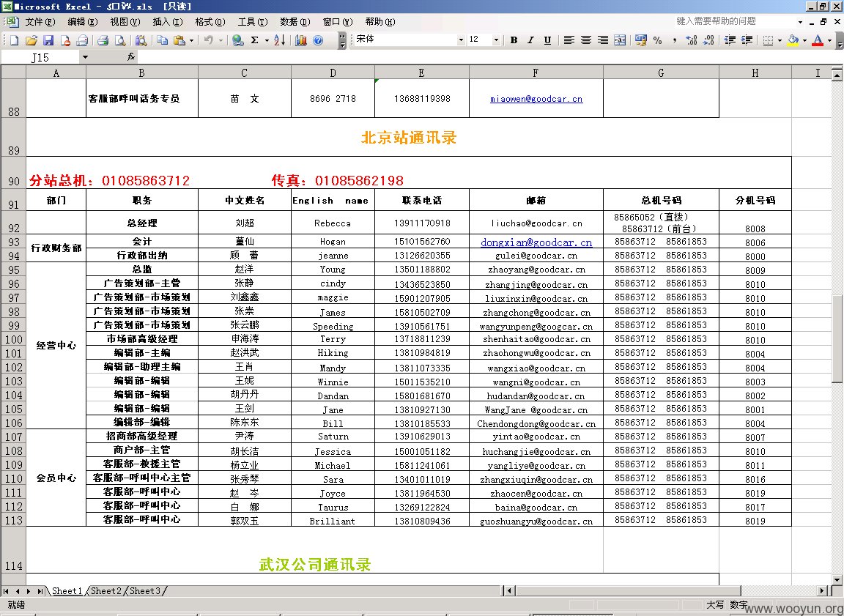
Task: Center align the cell text
Action: (586, 40)
